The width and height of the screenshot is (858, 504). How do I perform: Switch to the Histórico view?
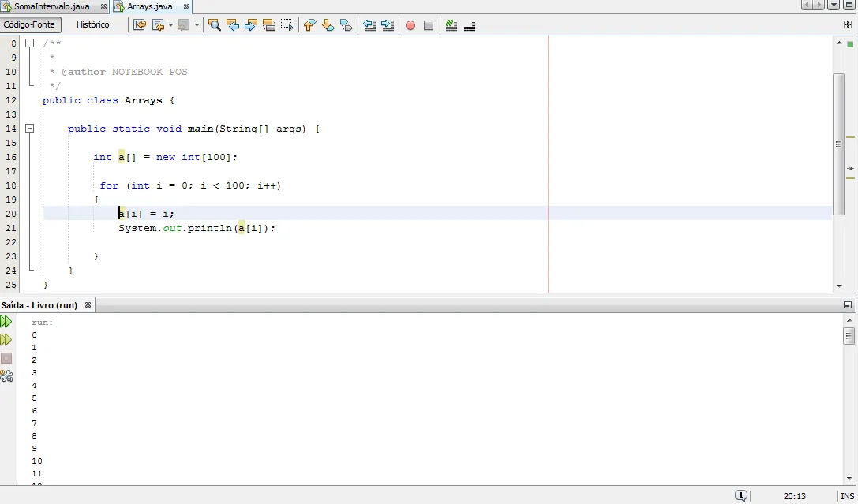click(92, 25)
